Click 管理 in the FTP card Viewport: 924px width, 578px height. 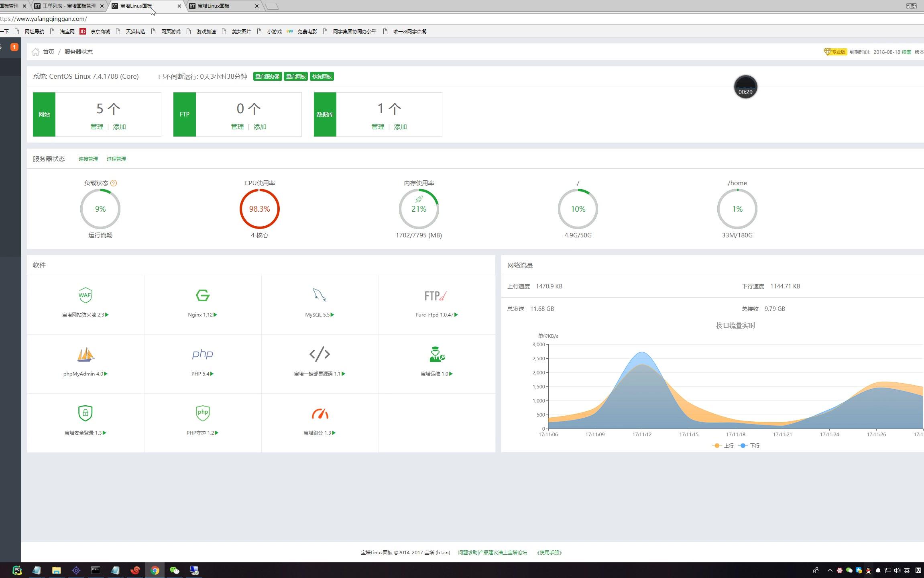point(237,127)
